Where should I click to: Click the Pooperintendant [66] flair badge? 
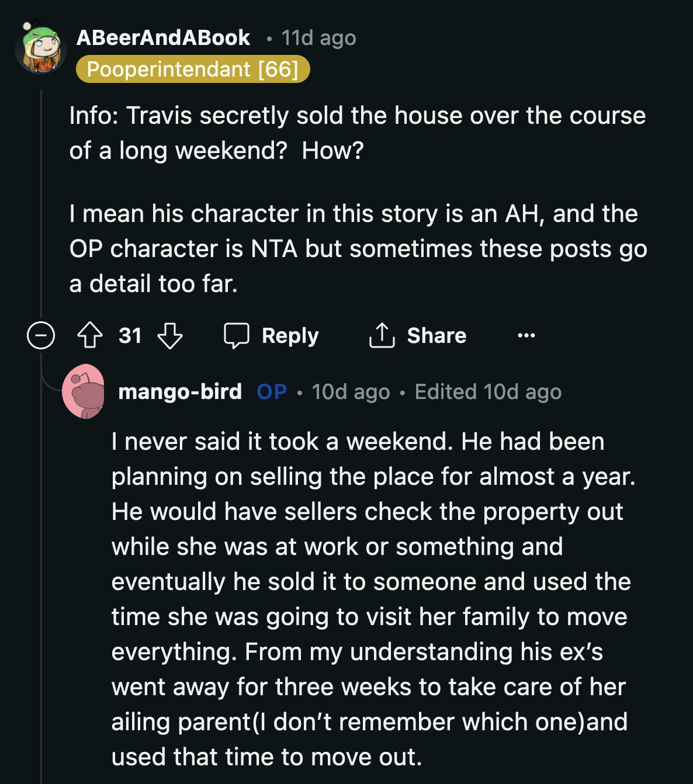coord(193,70)
